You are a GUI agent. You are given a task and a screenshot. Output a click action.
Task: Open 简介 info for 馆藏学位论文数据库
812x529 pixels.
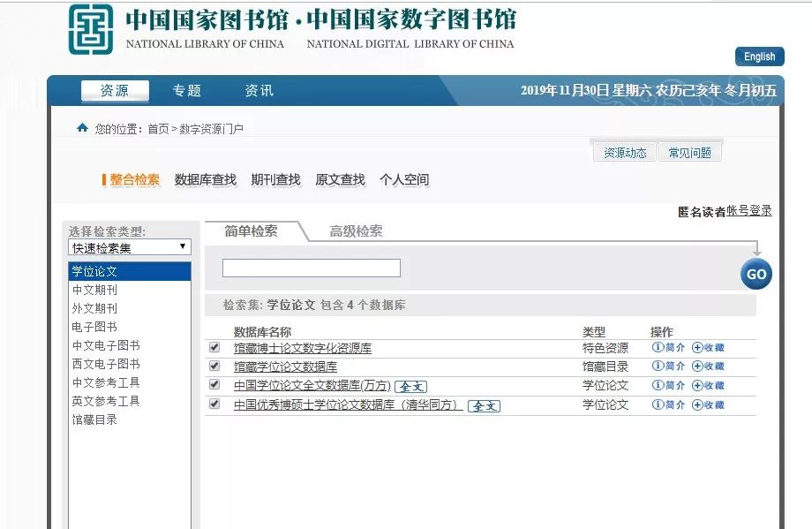(668, 366)
